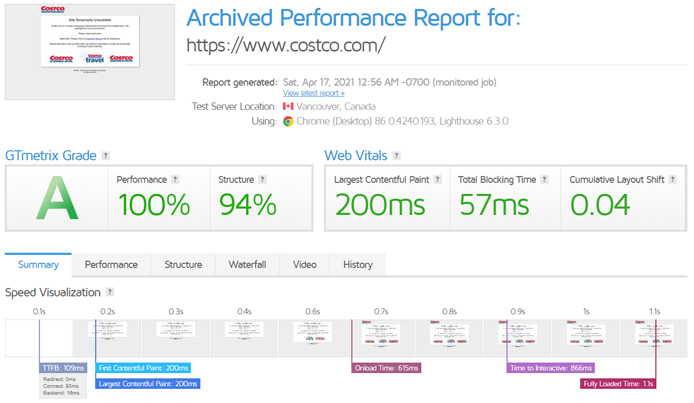Click the 100% performance score
Screen dimensions: 694x403
tap(154, 205)
